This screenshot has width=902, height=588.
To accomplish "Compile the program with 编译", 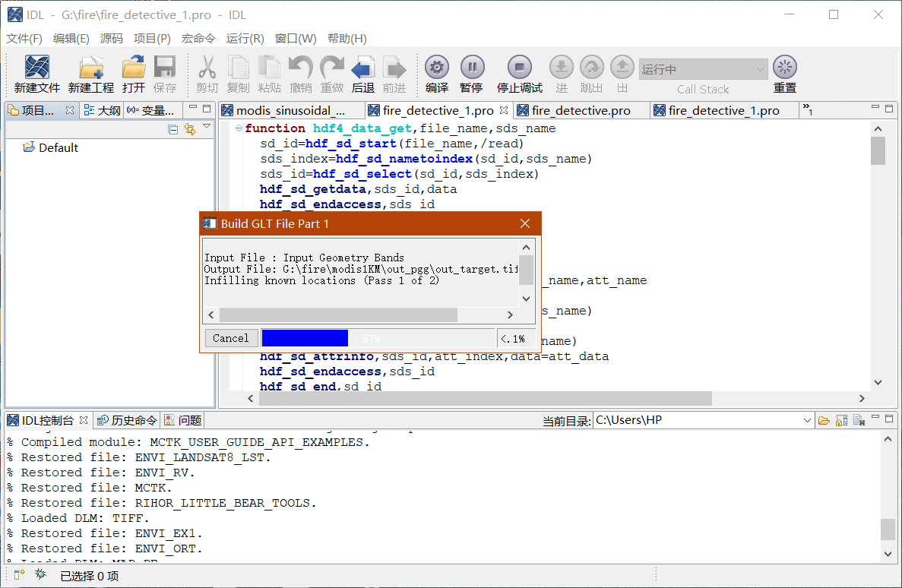I will click(x=437, y=74).
